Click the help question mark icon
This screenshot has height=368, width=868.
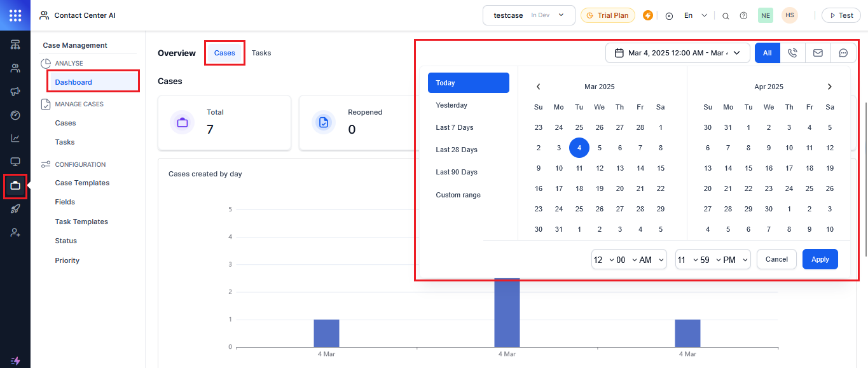(743, 16)
